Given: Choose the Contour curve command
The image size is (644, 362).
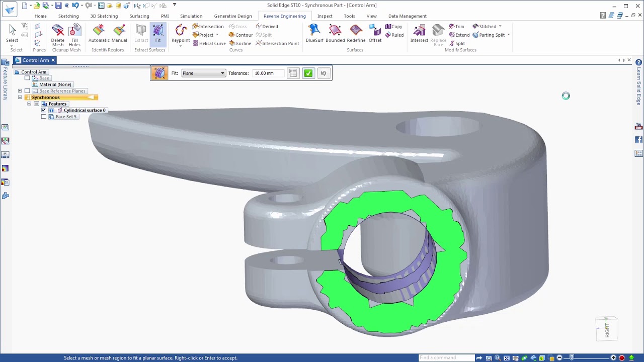Looking at the screenshot, I should (240, 35).
